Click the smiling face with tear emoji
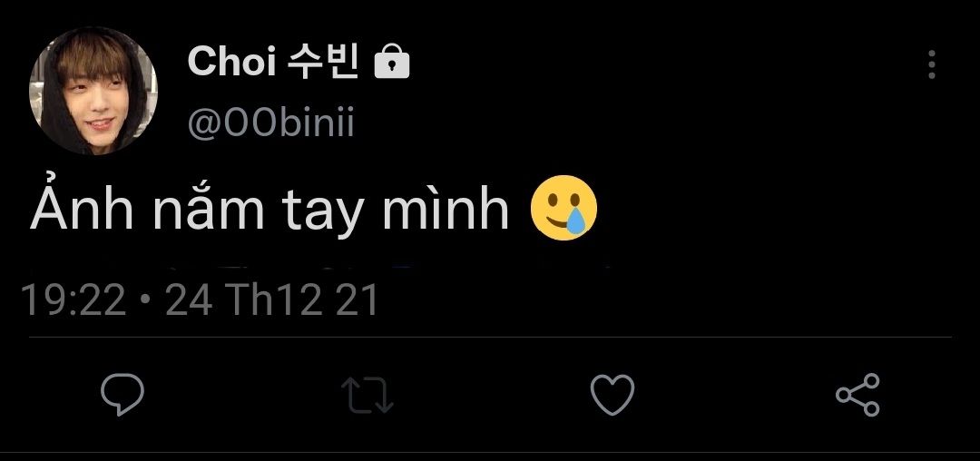The image size is (980, 461). point(563,208)
